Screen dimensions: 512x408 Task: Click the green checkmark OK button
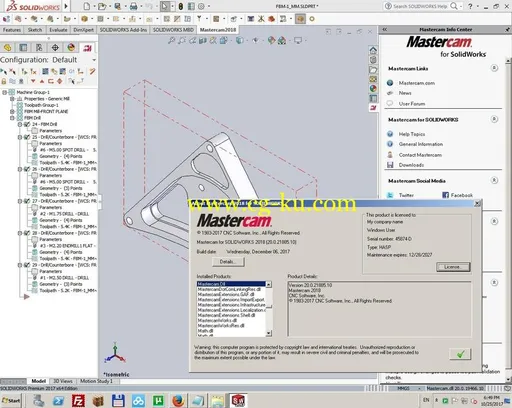point(460,354)
